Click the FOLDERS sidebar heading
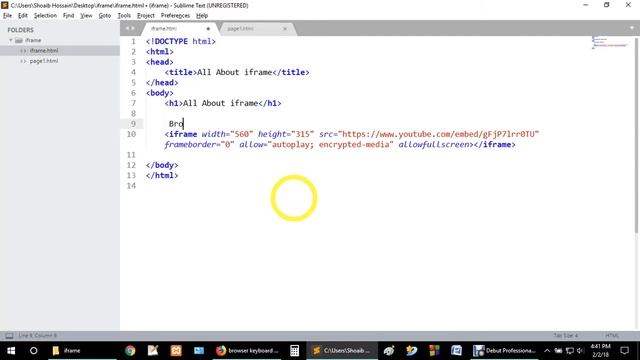Screen dimensions: 640x360 [x=20, y=30]
